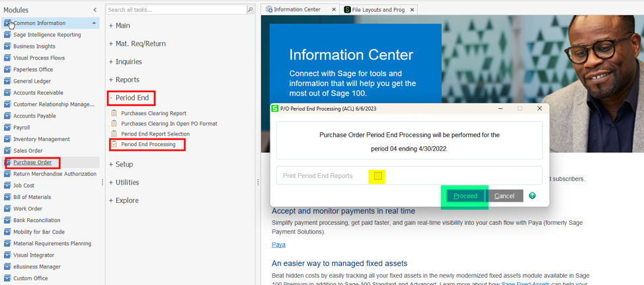Screen dimensions: 644x285
Task: Click the Modules panel scroll-up arrow
Action: (95, 23)
